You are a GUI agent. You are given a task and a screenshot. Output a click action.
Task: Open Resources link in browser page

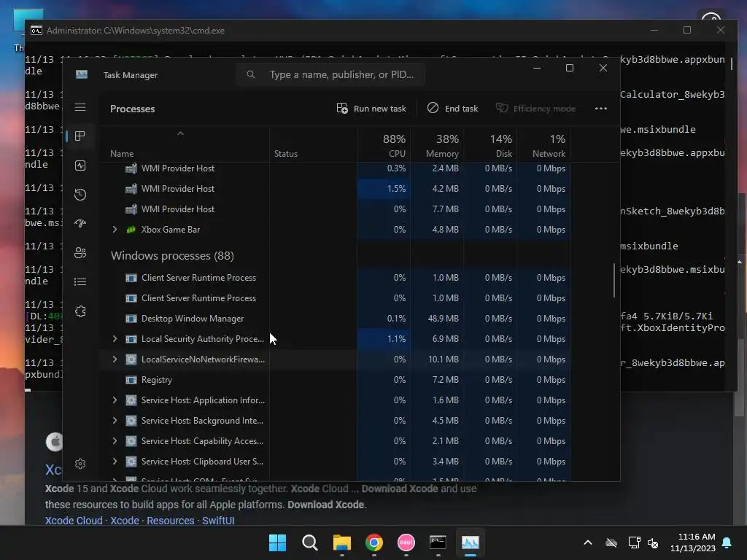click(x=171, y=521)
